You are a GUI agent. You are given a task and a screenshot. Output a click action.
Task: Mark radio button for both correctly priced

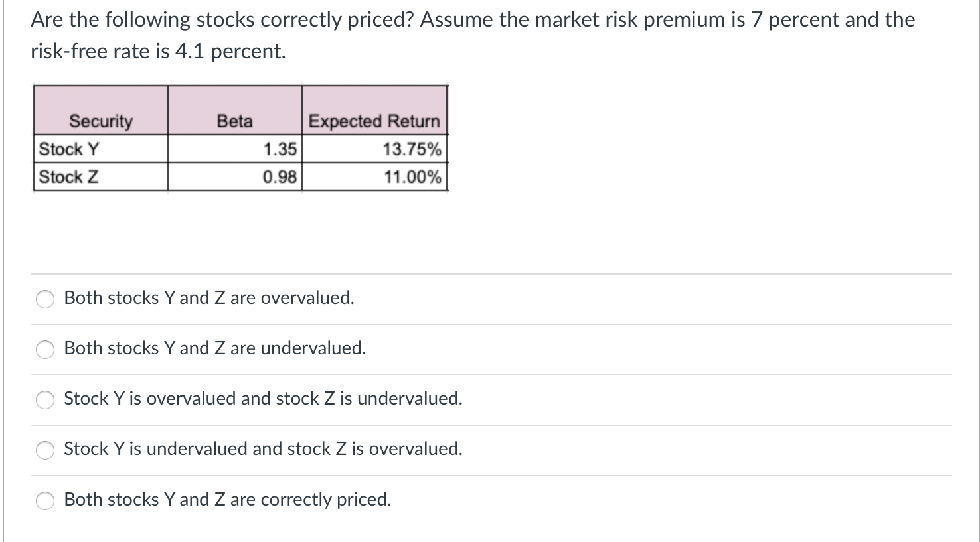(45, 501)
